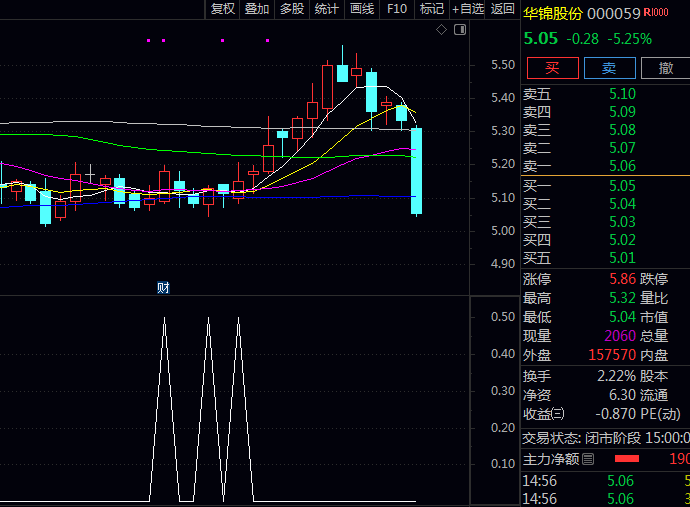Click 买一 price 5.05

click(x=623, y=186)
